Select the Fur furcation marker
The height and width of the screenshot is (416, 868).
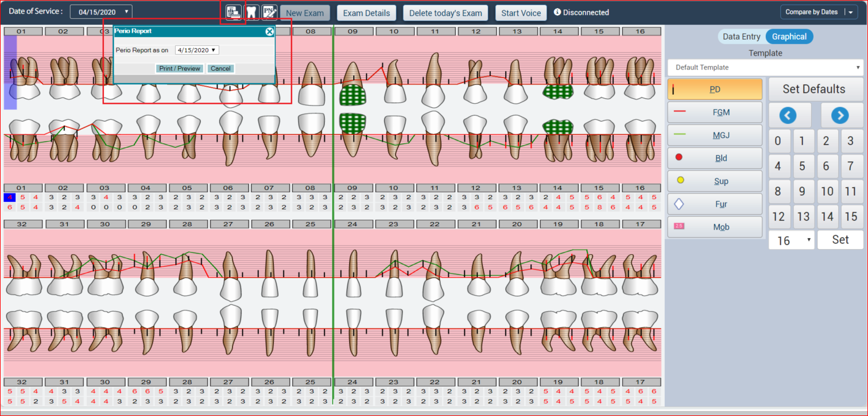tap(715, 204)
